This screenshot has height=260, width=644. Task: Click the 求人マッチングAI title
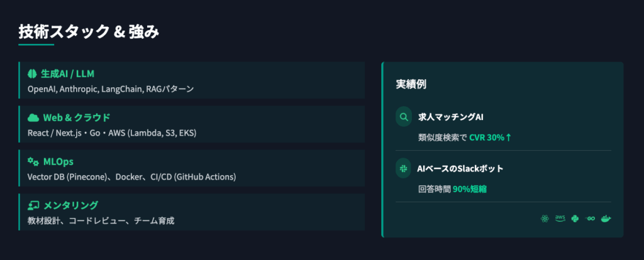[x=450, y=117]
